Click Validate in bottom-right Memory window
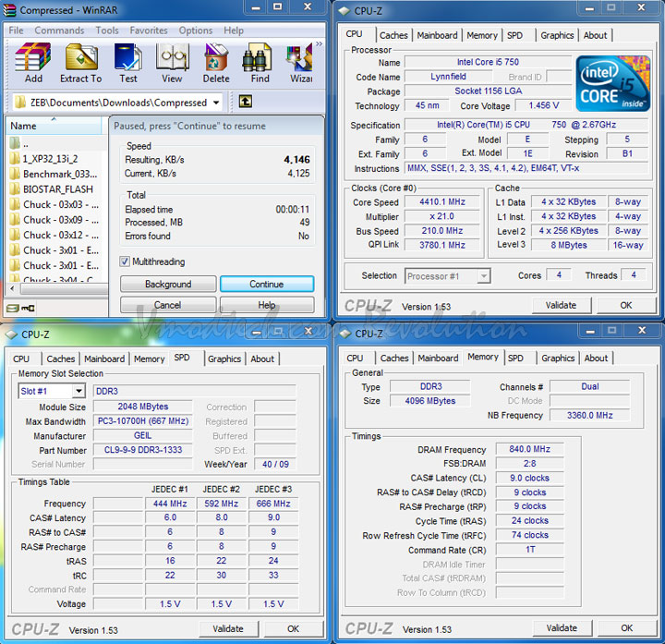The height and width of the screenshot is (644, 665). click(562, 628)
